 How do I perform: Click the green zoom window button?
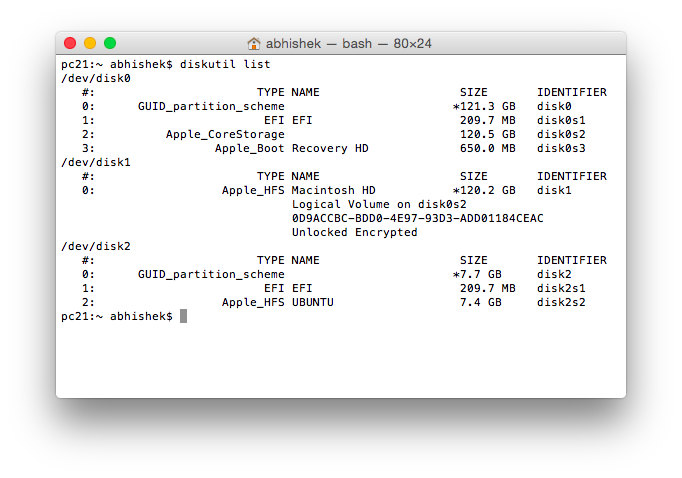click(110, 43)
